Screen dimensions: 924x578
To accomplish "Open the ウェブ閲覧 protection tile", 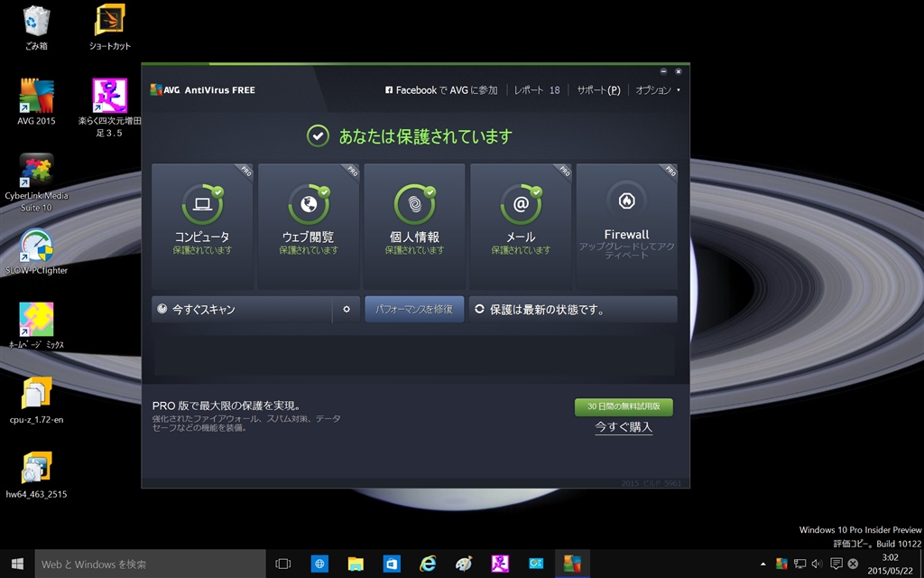I will [x=309, y=227].
